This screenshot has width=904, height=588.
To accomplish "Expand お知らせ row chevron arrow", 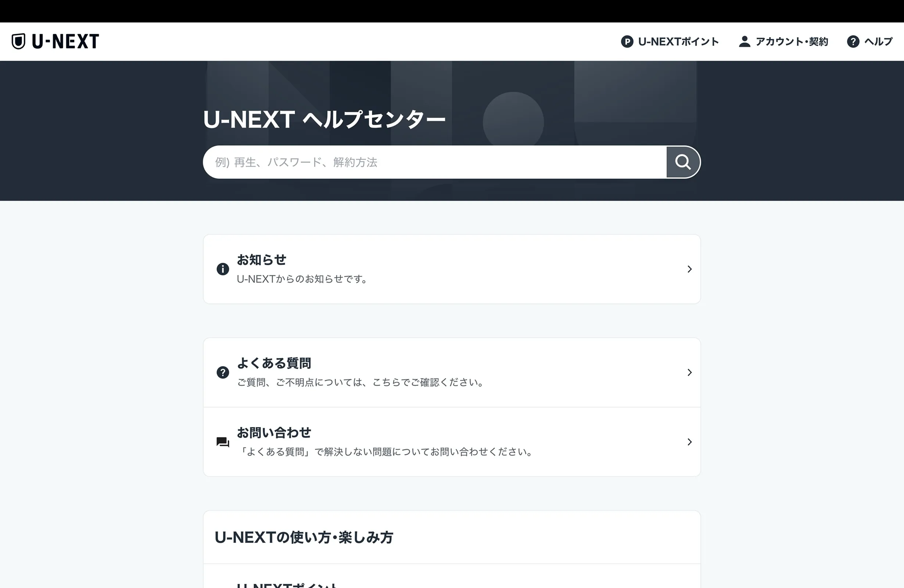I will (689, 269).
